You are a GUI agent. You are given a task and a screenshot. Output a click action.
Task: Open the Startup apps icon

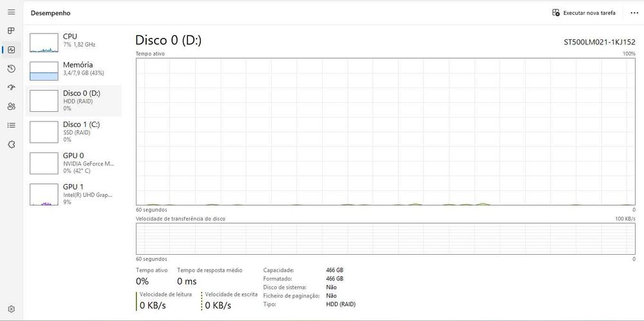pyautogui.click(x=12, y=87)
